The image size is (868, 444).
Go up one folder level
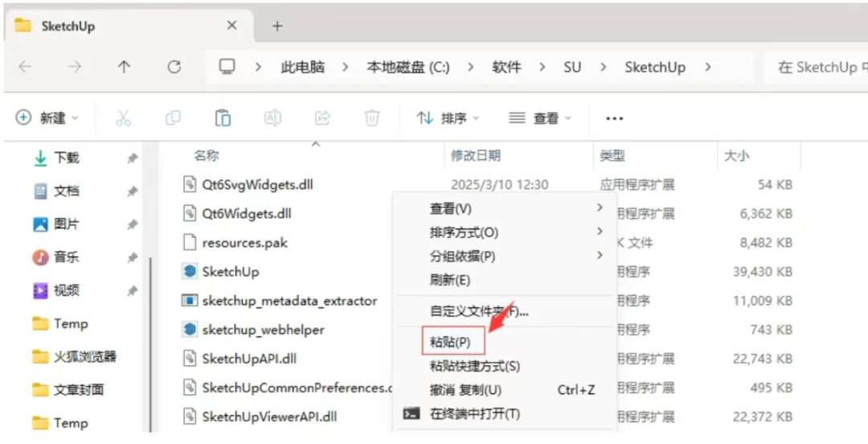tap(124, 67)
